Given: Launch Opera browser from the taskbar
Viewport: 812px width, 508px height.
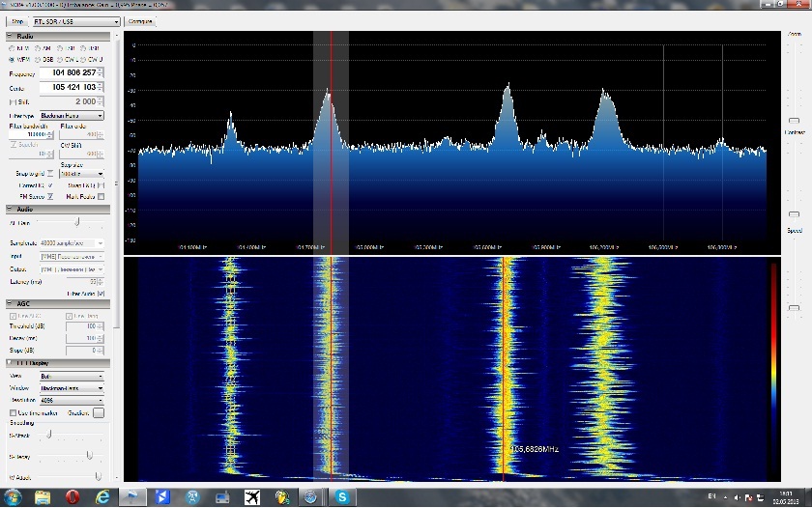Looking at the screenshot, I should 72,497.
